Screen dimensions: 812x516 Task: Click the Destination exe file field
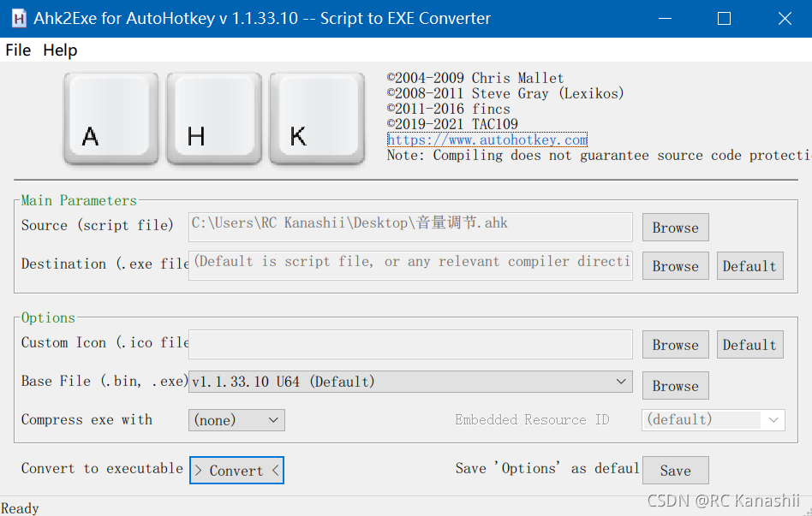click(x=410, y=265)
